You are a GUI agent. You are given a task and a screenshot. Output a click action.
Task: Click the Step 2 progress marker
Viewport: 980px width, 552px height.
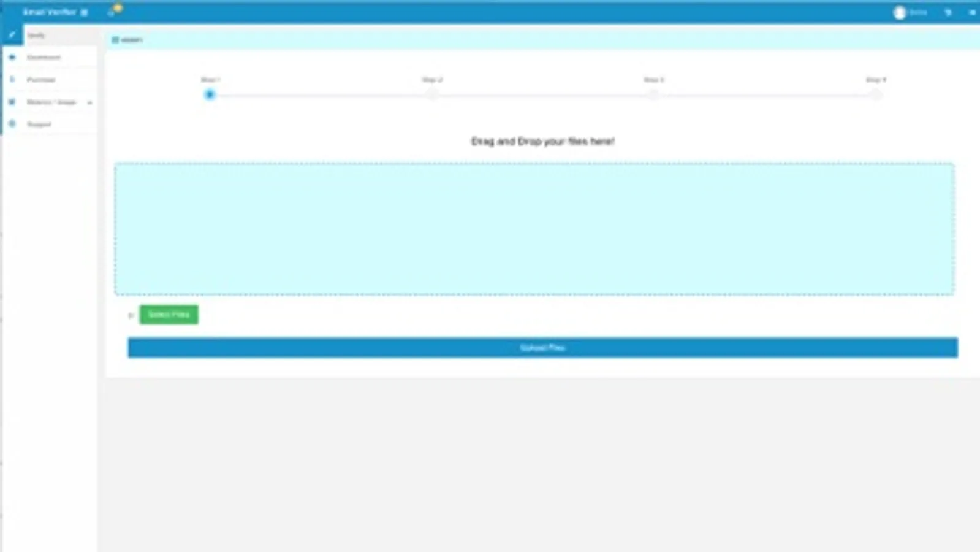(432, 94)
